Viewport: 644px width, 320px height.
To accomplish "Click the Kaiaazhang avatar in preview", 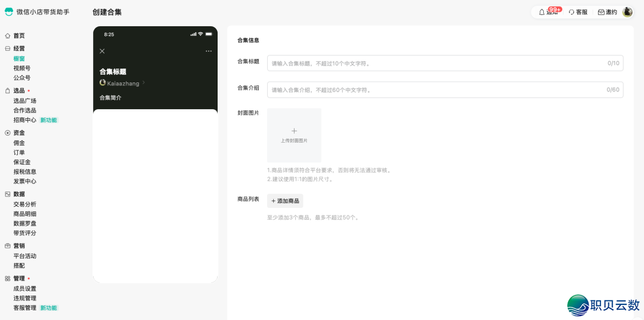I will coord(103,82).
